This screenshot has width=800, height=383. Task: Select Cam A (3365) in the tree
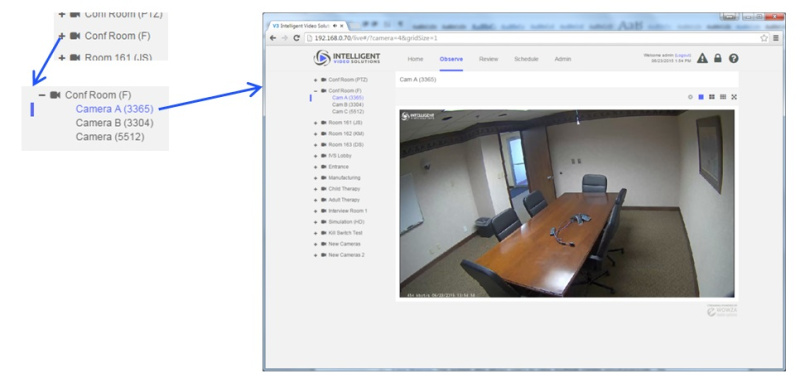(348, 97)
